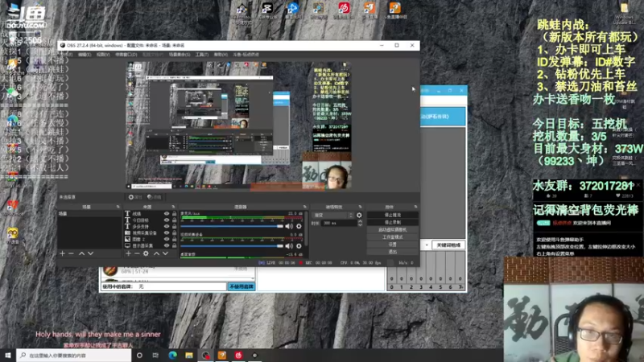Move source up in the sources list
Viewport: 644px width, 362px height.
tap(156, 253)
